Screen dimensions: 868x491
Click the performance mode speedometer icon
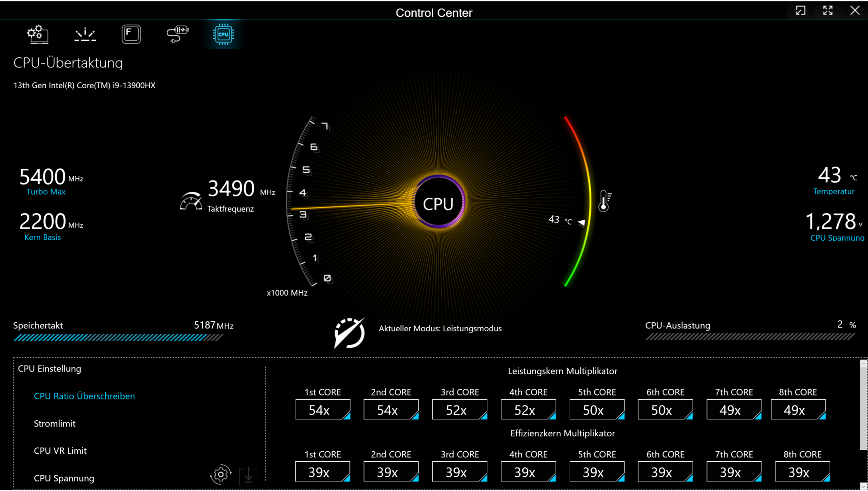349,333
